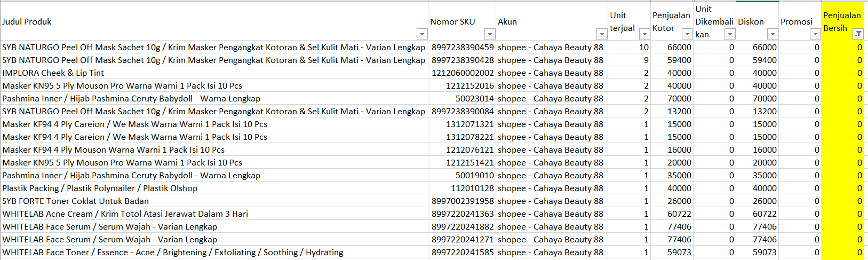This screenshot has width=868, height=260.
Task: Open the Penjualan Kotor filter dropdown
Action: 687,34
